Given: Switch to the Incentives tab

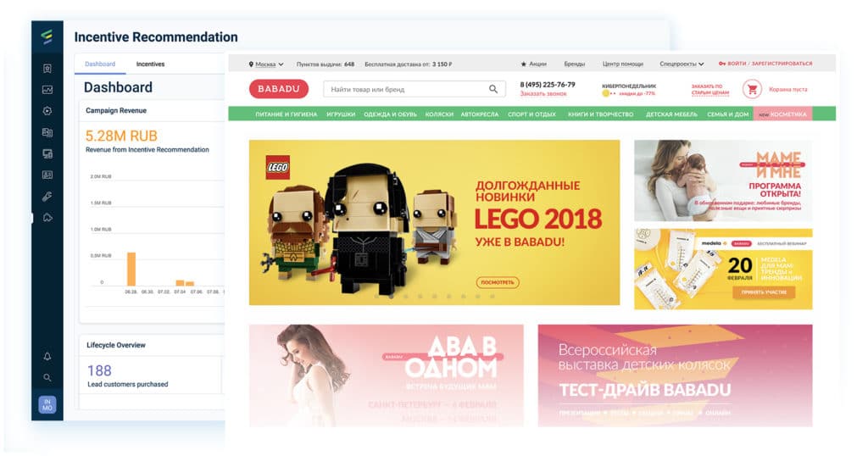Looking at the screenshot, I should [150, 64].
